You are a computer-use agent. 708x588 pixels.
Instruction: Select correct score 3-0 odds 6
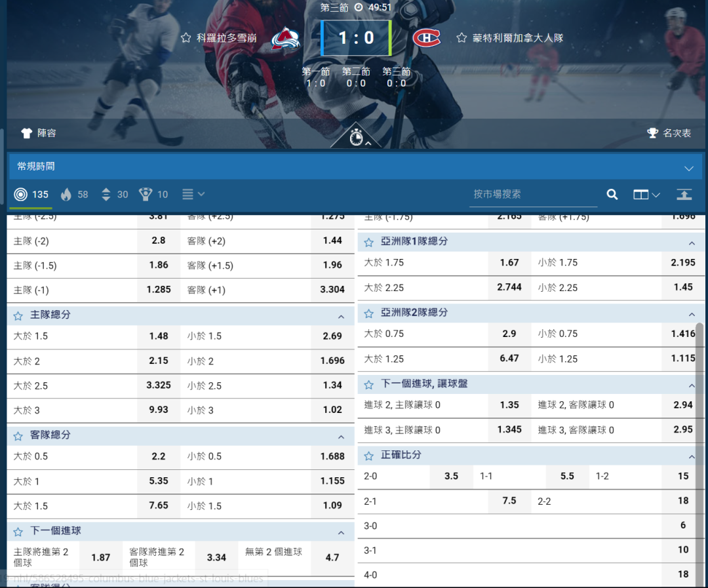coord(682,526)
